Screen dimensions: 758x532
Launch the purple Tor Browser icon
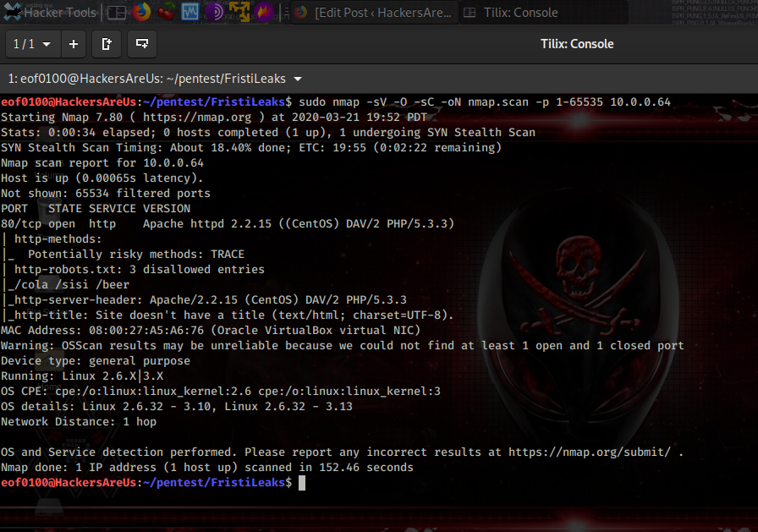click(x=215, y=13)
